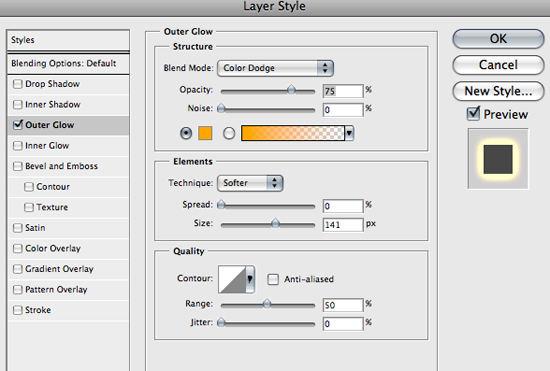Viewport: 550px width, 371px height.
Task: Confirm with the OK button
Action: coord(498,39)
